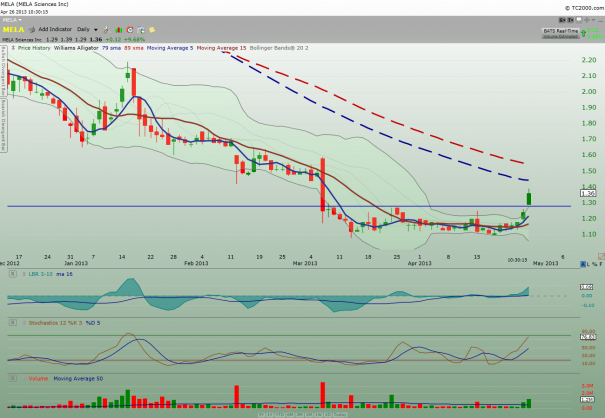
Task: Click the 2.20 price scale label
Action: tap(589, 60)
